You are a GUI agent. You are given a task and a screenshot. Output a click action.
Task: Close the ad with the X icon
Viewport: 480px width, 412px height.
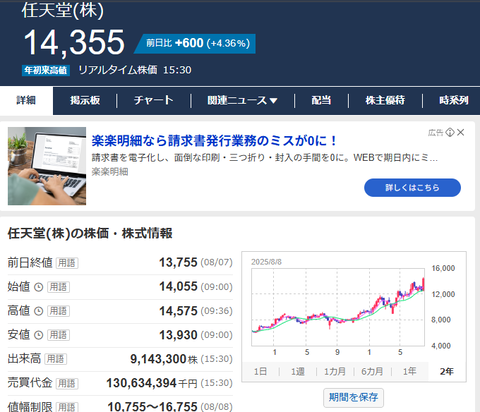pos(461,132)
